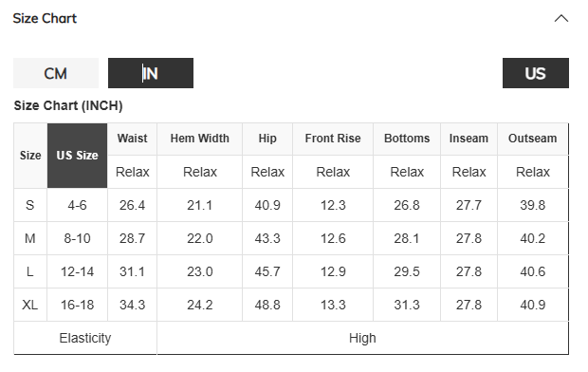588x372 pixels.
Task: Toggle the US size button
Action: point(536,73)
